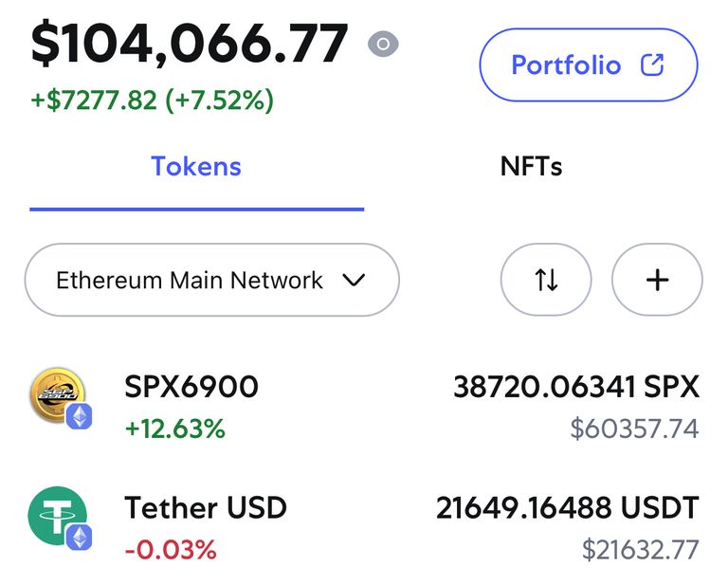Select the Tether USD green logo

click(x=58, y=516)
